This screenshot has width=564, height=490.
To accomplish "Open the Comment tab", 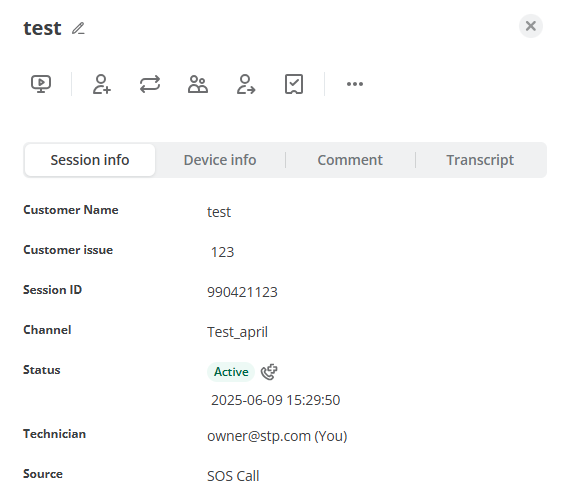I will click(x=350, y=160).
